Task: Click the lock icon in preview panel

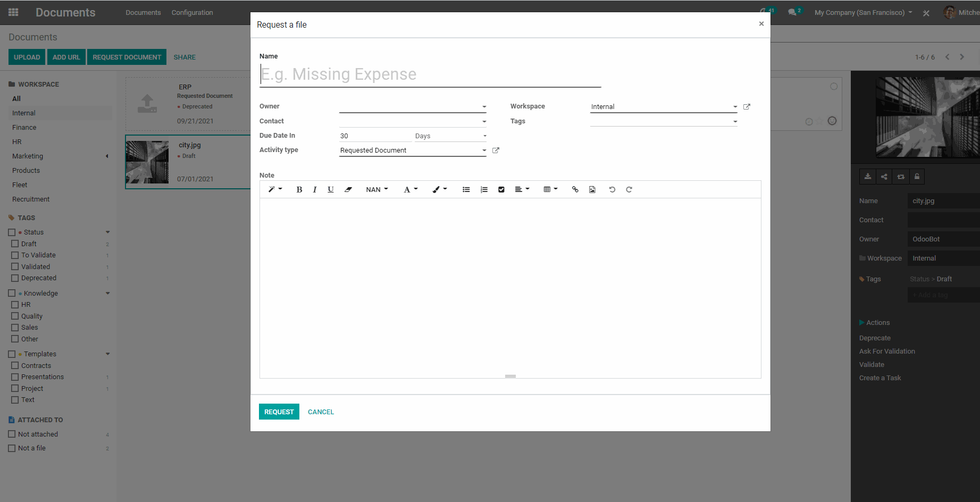Action: (x=917, y=177)
